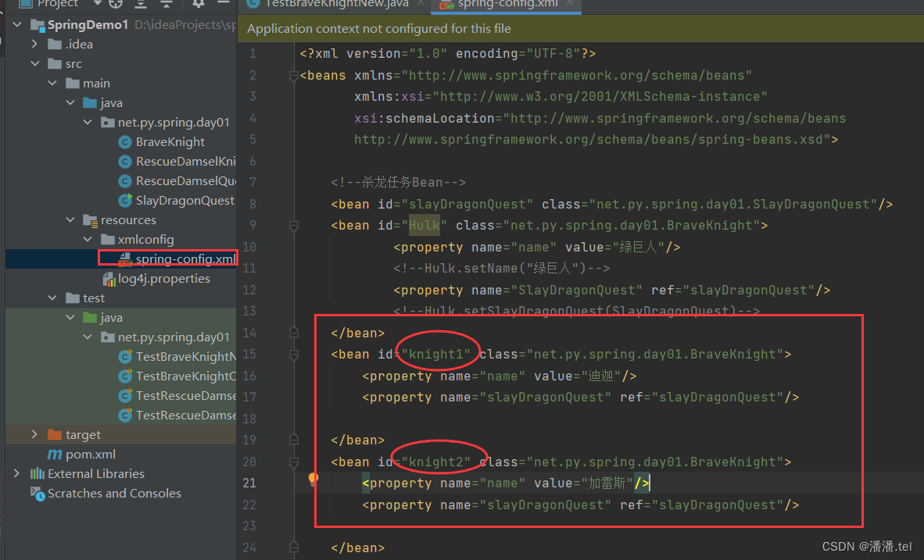Click the xml version declaration on line 1
Screen dimensions: 924x560
pos(447,54)
